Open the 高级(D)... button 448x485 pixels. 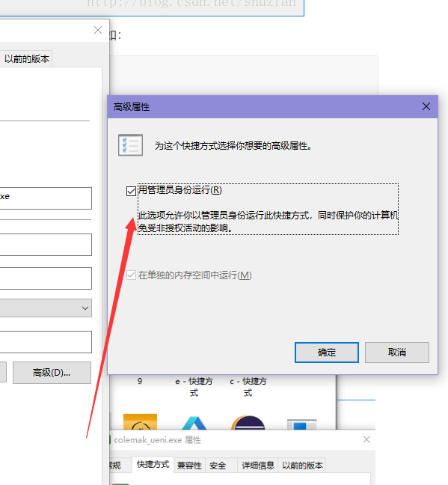[x=52, y=373]
